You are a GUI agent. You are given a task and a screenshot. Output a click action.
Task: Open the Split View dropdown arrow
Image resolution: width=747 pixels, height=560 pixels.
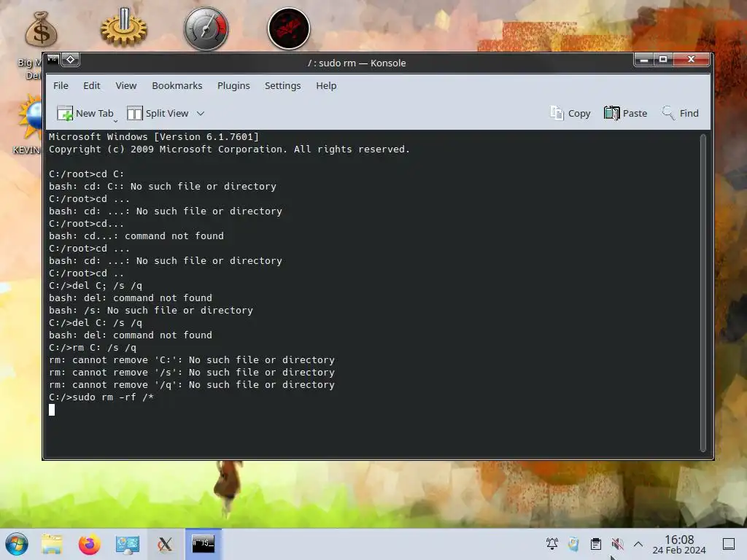(201, 113)
